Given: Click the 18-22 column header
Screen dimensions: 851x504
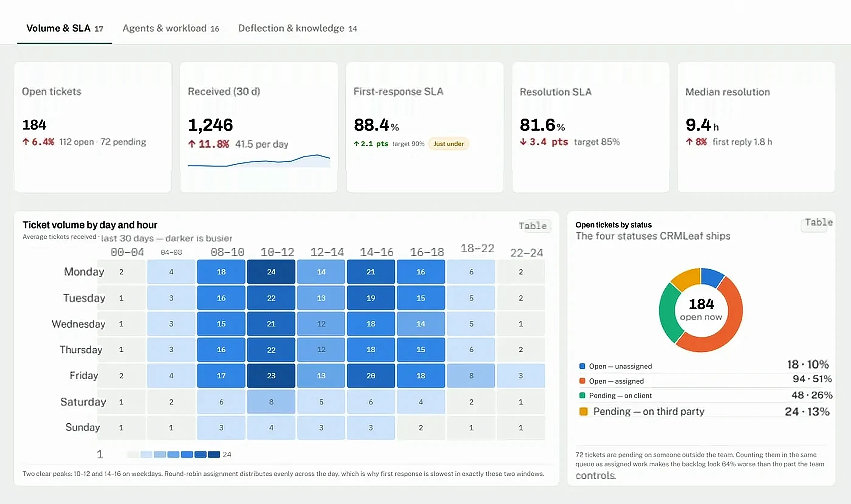Looking at the screenshot, I should [x=477, y=249].
